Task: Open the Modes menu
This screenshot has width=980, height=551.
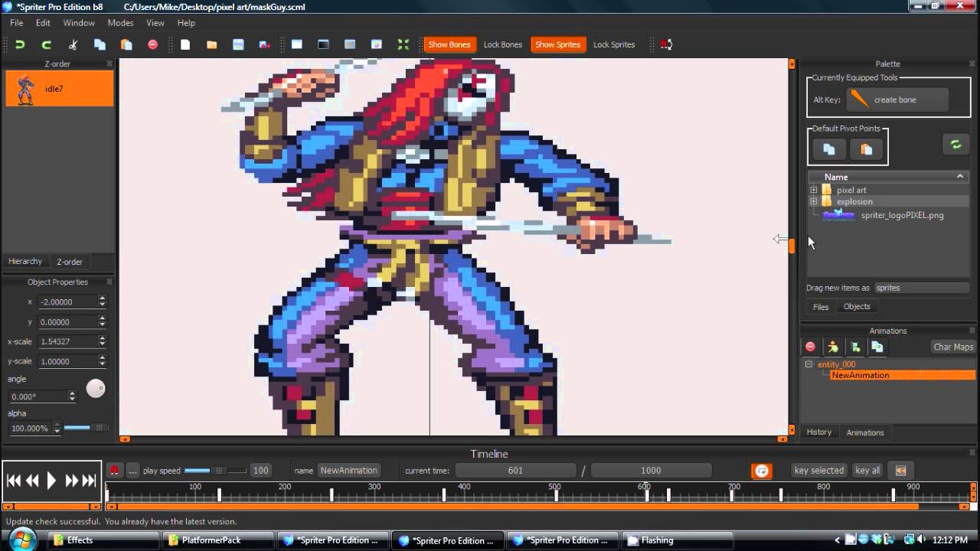Action: [120, 23]
